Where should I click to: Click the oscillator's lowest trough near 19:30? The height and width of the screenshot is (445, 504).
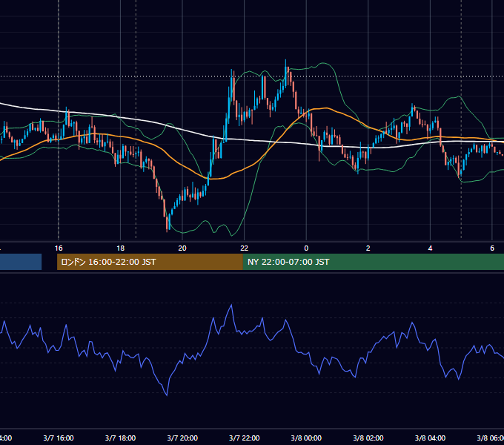167,395
